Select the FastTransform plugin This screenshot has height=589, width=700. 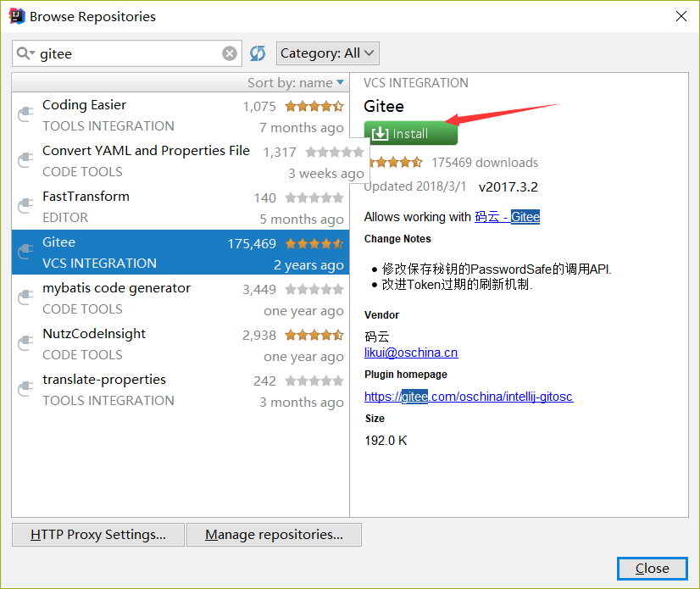(181, 207)
